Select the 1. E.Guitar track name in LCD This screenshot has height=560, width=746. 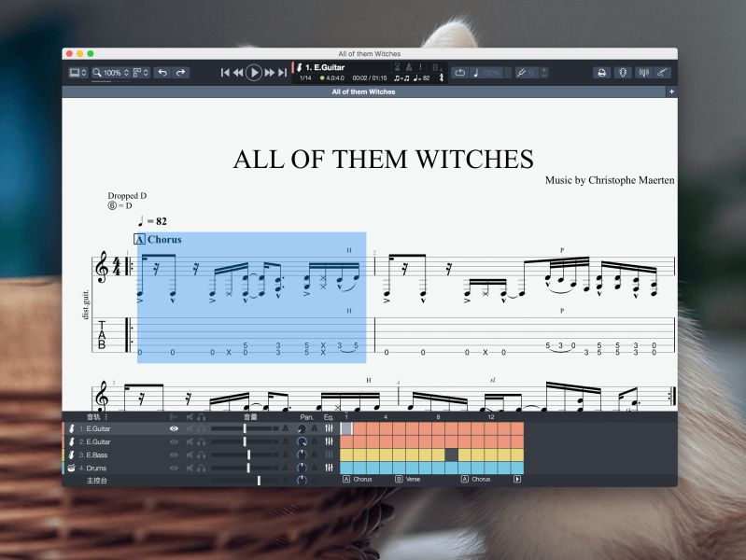coord(325,67)
